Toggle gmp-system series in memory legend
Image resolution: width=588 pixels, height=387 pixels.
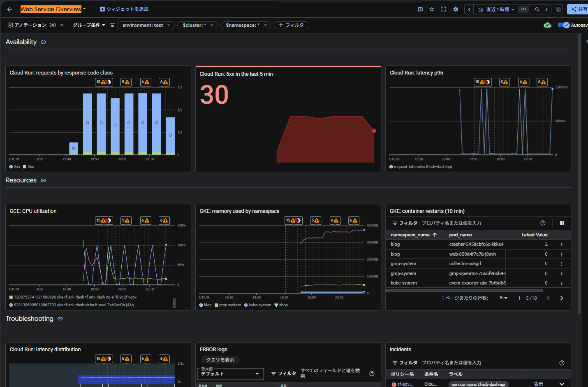228,305
